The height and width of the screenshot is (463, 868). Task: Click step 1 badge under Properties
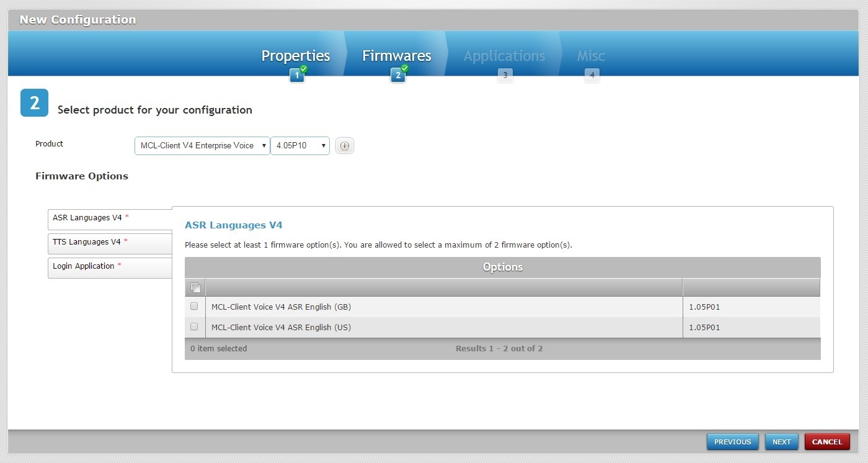click(297, 76)
